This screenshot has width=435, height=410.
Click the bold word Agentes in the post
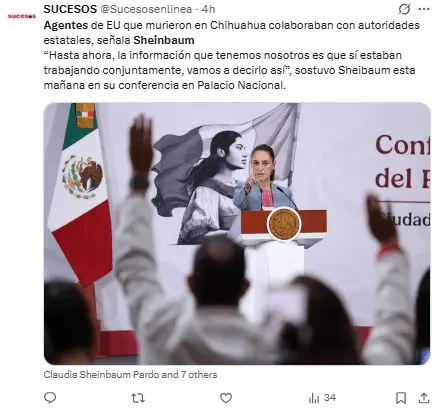pos(66,25)
